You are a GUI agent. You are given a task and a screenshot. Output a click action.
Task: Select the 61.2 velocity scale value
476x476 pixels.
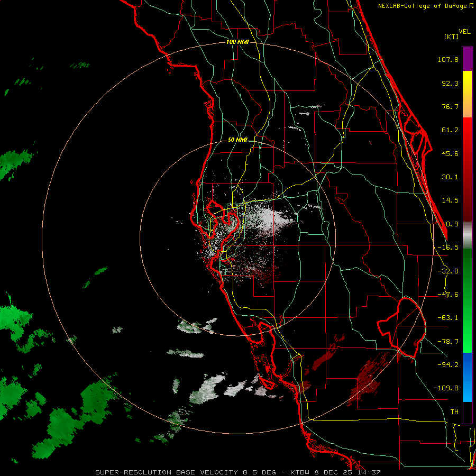[x=450, y=130]
